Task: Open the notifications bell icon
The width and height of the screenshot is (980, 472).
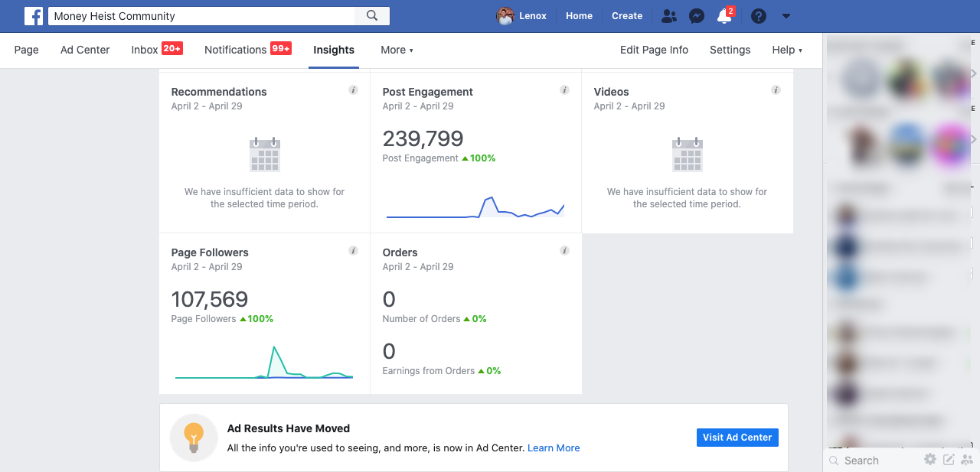Action: coord(724,16)
